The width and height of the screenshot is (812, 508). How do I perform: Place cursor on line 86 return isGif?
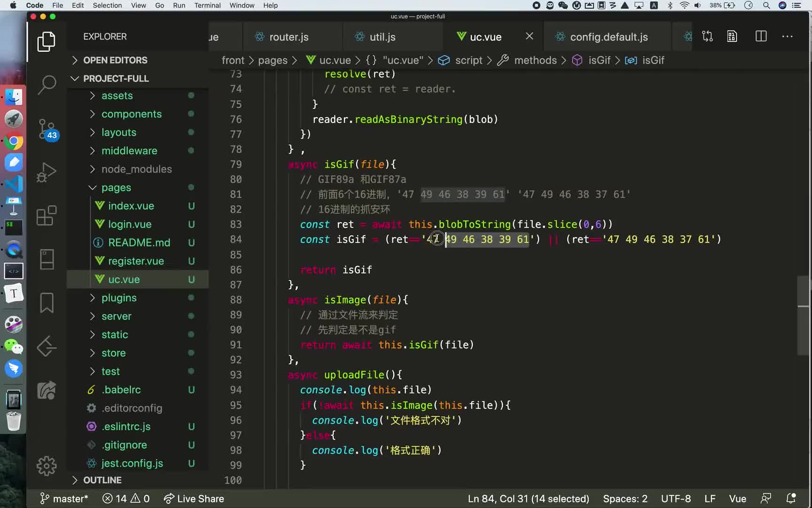pyautogui.click(x=336, y=270)
